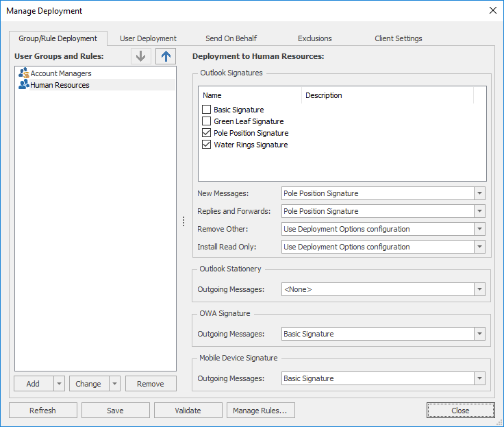Image resolution: width=504 pixels, height=427 pixels.
Task: Uncheck the Pole Position Signature box
Action: [207, 133]
